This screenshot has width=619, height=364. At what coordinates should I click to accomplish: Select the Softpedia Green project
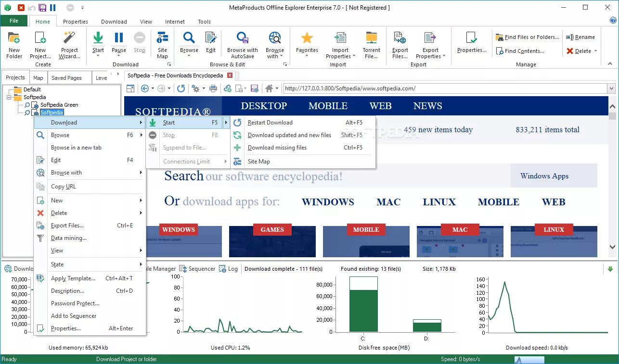pos(59,105)
